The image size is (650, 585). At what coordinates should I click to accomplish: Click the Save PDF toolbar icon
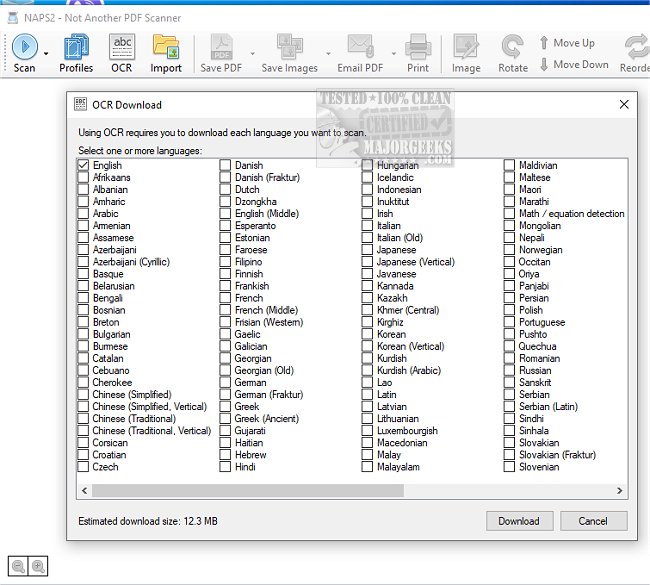(221, 53)
